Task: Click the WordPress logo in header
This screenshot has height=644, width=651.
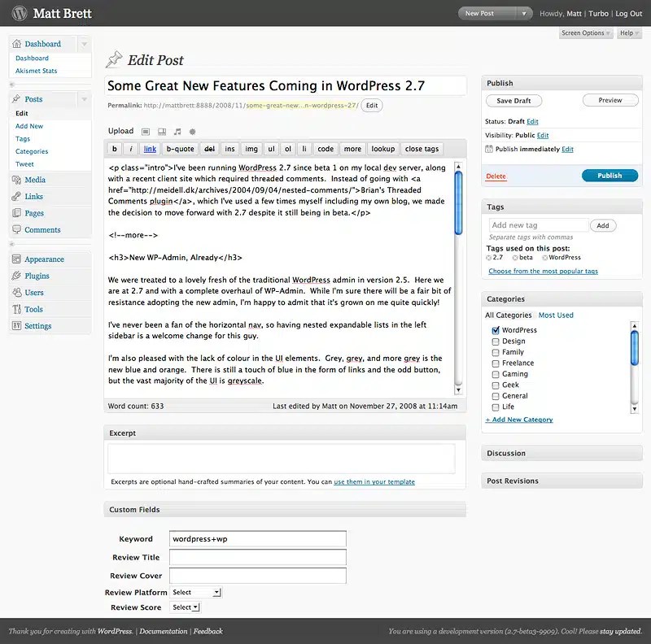Action: (x=19, y=13)
